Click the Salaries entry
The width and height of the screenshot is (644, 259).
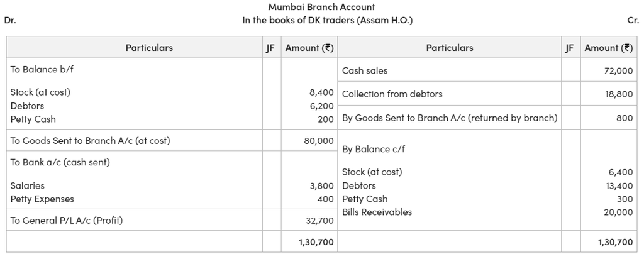click(28, 185)
